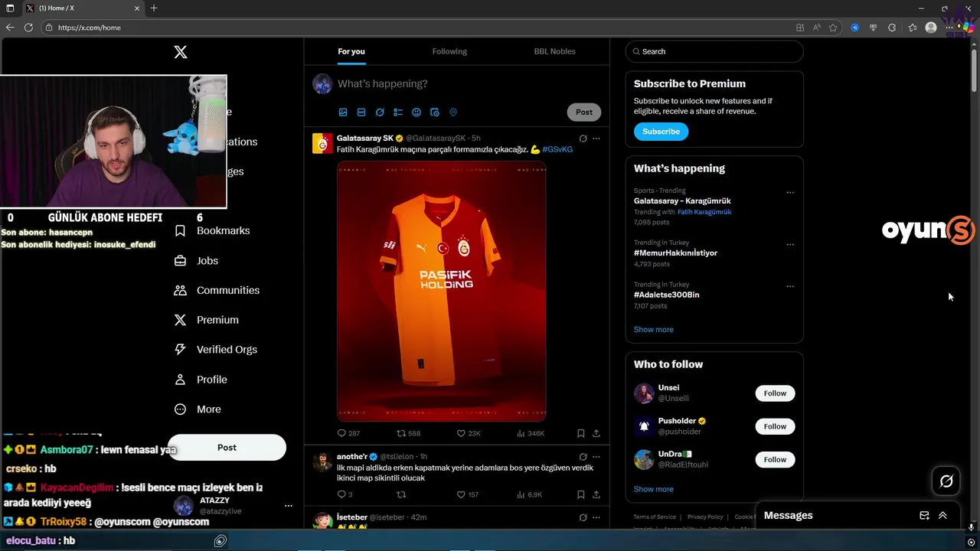Open Communities in the sidebar

click(x=217, y=290)
